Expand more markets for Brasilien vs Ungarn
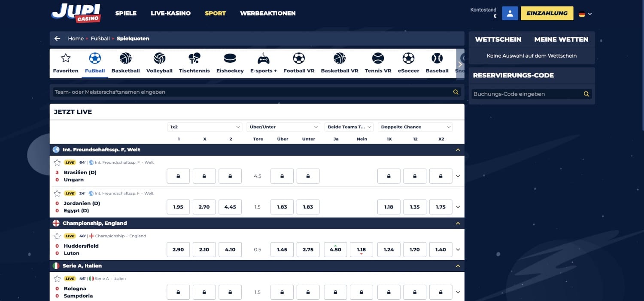This screenshot has width=644, height=301. point(458,176)
